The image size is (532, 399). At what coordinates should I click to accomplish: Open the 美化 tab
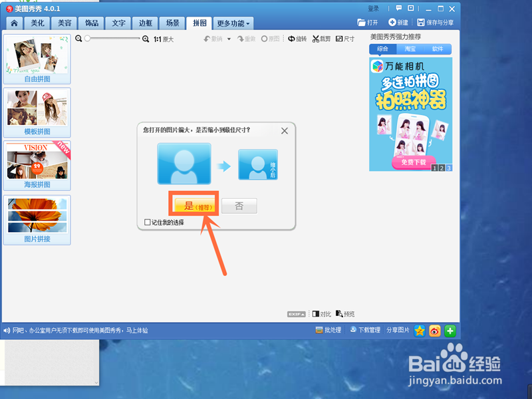click(x=37, y=23)
